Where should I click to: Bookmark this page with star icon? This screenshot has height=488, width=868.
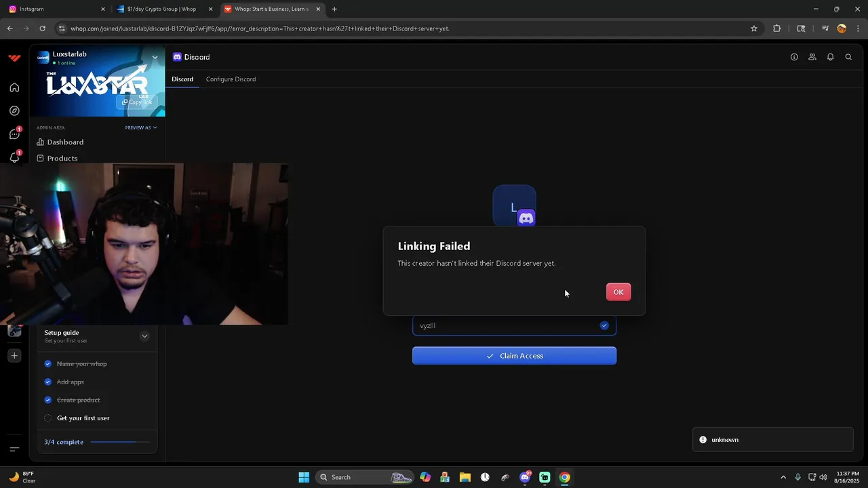(x=753, y=28)
